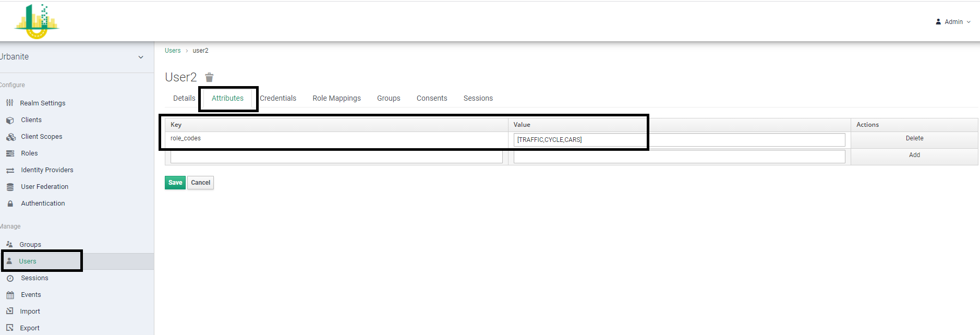Click the Groups people icon
This screenshot has height=335, width=980.
pyautogui.click(x=9, y=244)
